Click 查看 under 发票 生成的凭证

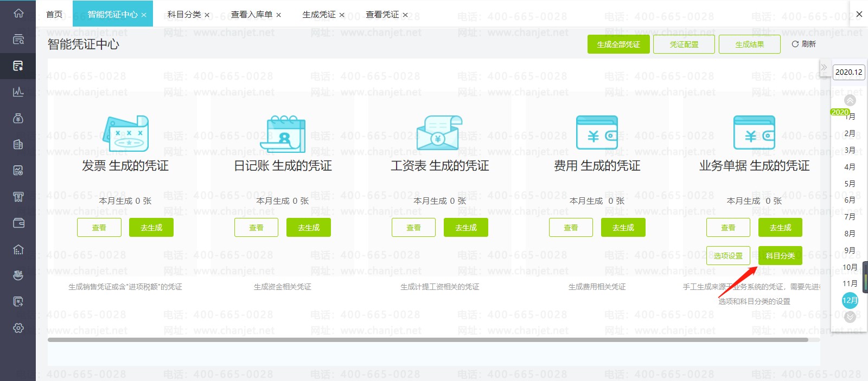[99, 228]
